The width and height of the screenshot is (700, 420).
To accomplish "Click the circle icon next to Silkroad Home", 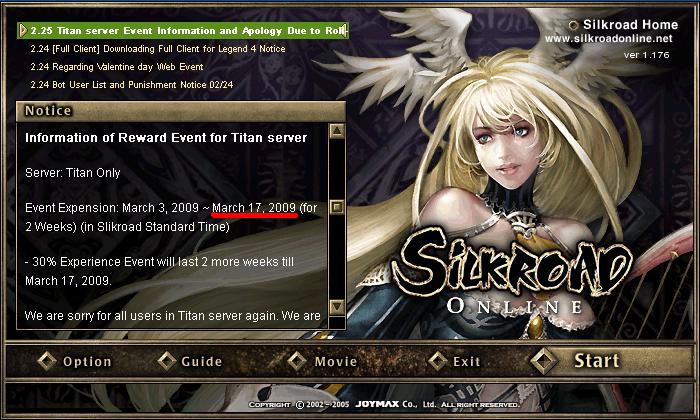I will (574, 25).
